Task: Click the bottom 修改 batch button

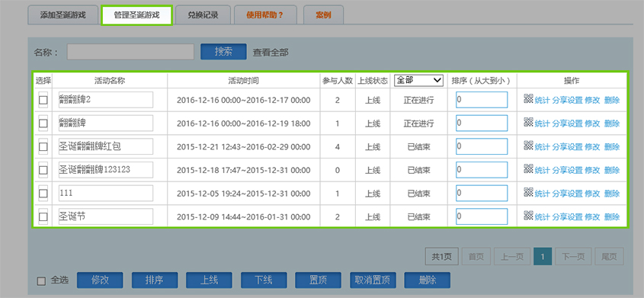Action: pos(100,280)
